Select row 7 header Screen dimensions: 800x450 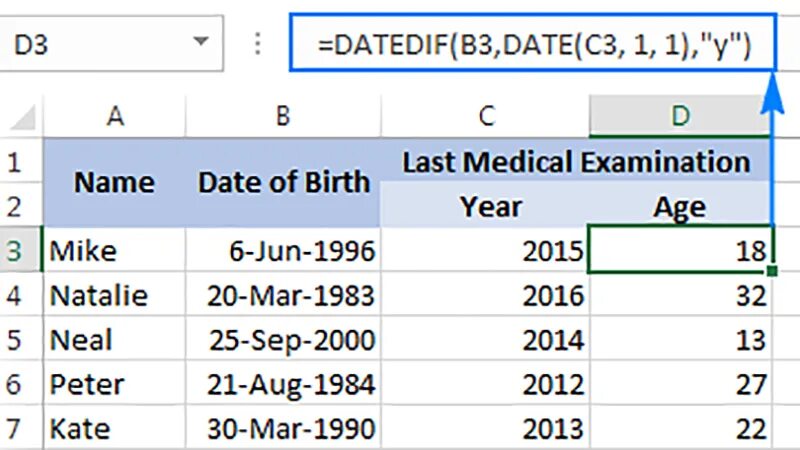(x=15, y=429)
